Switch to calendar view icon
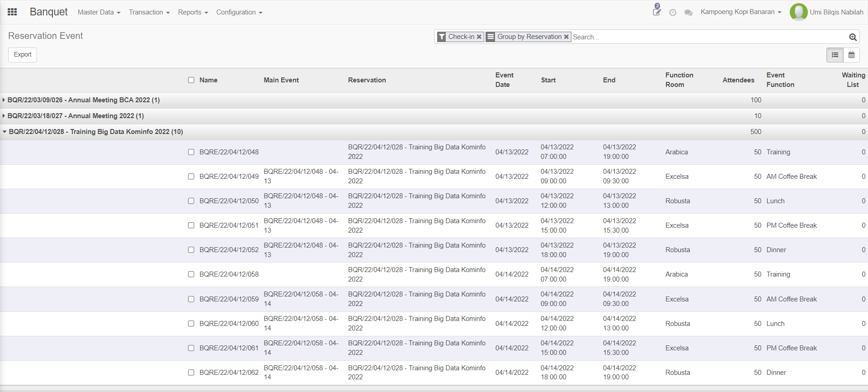868x392 pixels. tap(851, 55)
